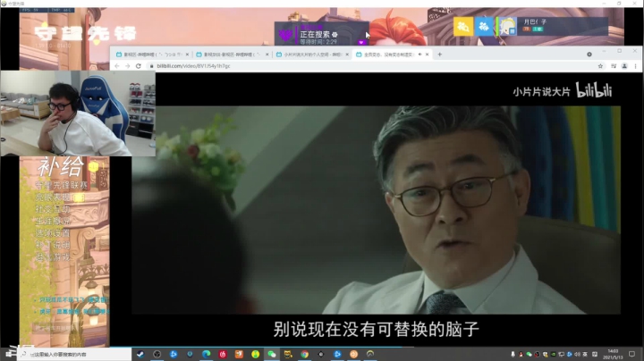Open the Windows Start button
644x361 pixels.
click(x=9, y=354)
